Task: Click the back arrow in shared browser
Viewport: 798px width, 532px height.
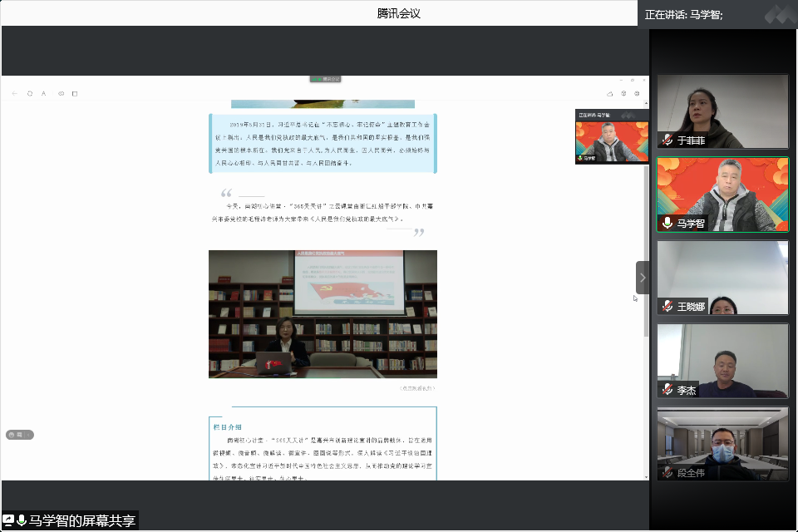Action: [14, 93]
